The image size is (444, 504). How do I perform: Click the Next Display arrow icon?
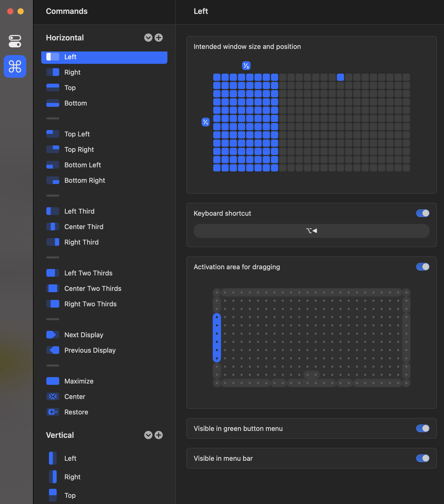(x=53, y=335)
